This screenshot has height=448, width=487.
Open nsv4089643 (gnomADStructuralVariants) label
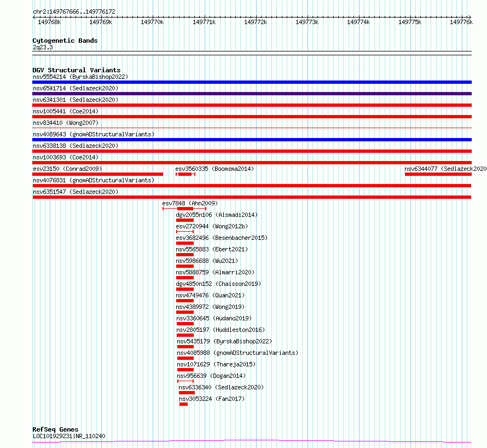click(x=94, y=134)
